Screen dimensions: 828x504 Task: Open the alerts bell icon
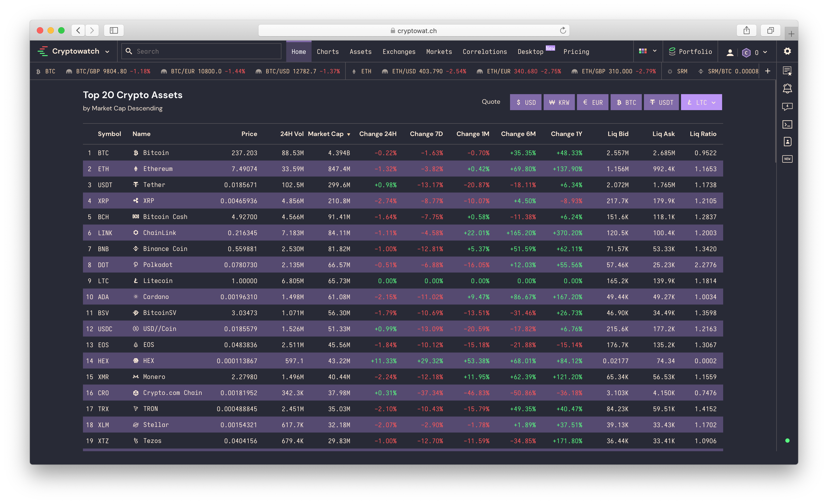pyautogui.click(x=787, y=89)
